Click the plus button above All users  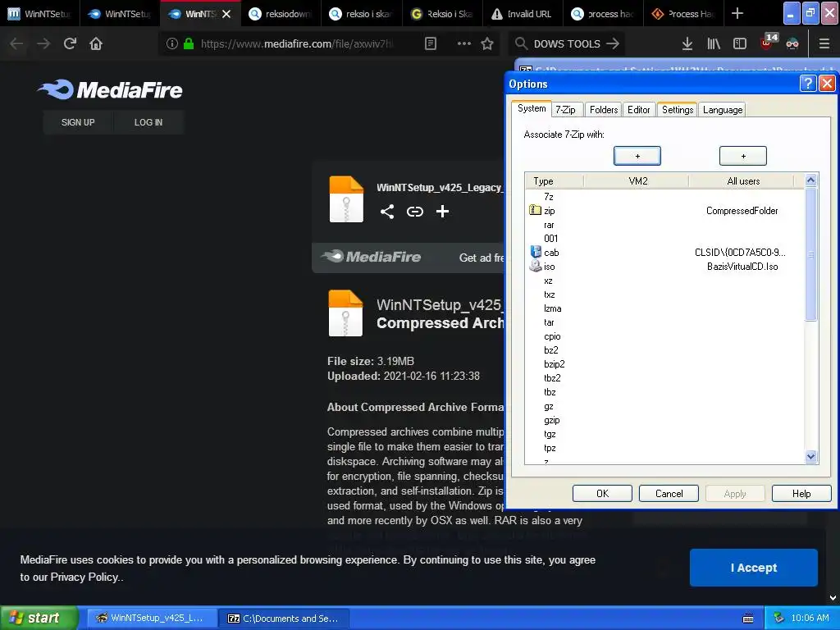pos(743,156)
